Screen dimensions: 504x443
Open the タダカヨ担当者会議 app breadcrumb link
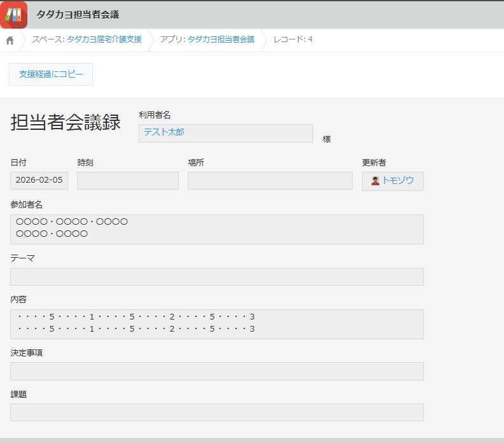pos(220,39)
